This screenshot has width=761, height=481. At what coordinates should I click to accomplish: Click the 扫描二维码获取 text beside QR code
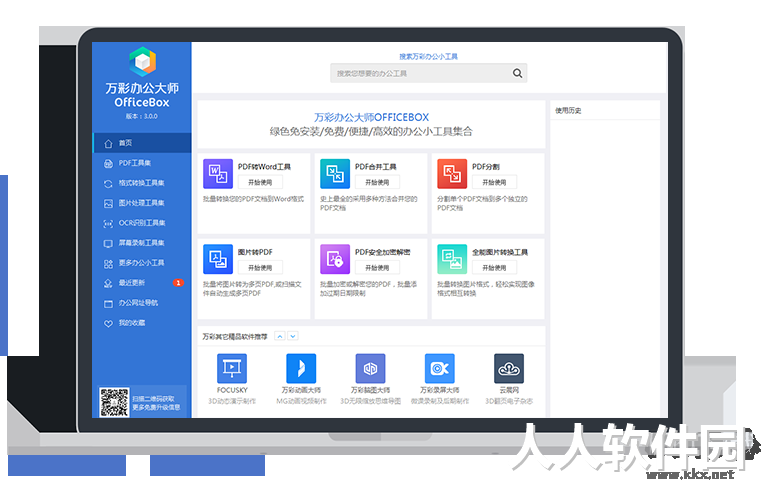click(x=153, y=398)
